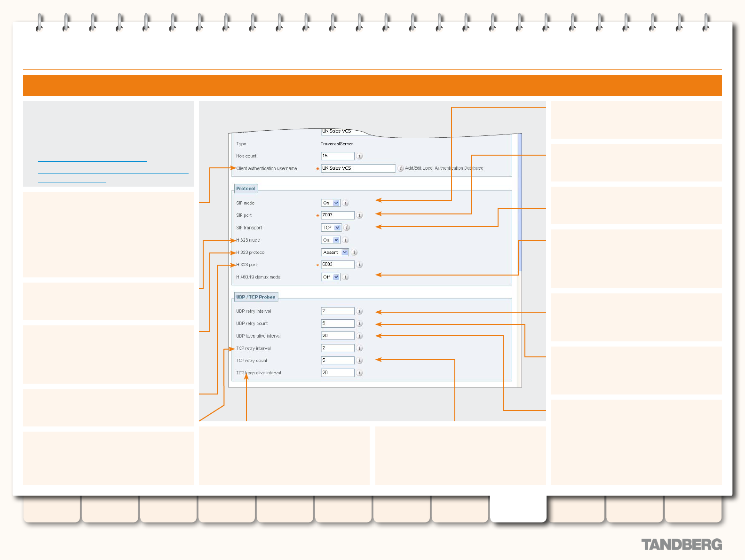Select the TCP retry count field
This screenshot has height=560, width=745.
coord(338,360)
